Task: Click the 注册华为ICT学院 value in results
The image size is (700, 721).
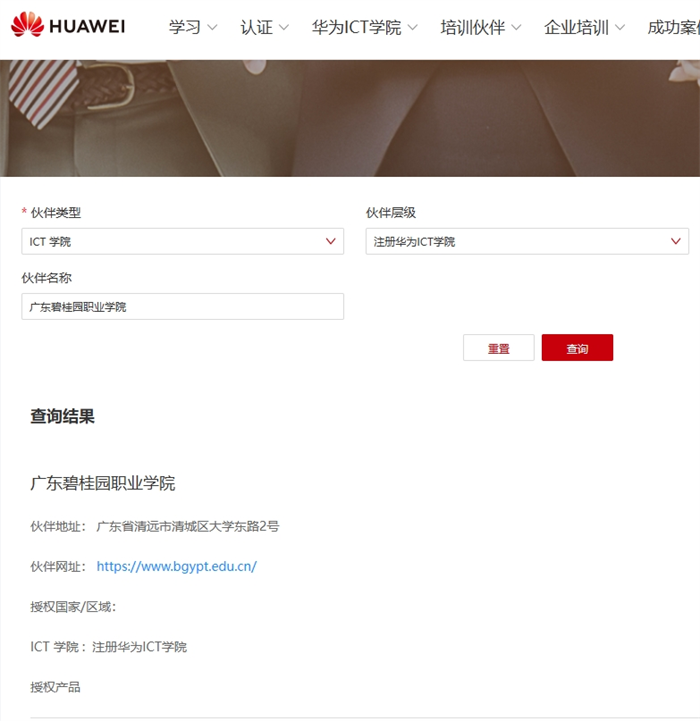Action: (139, 647)
